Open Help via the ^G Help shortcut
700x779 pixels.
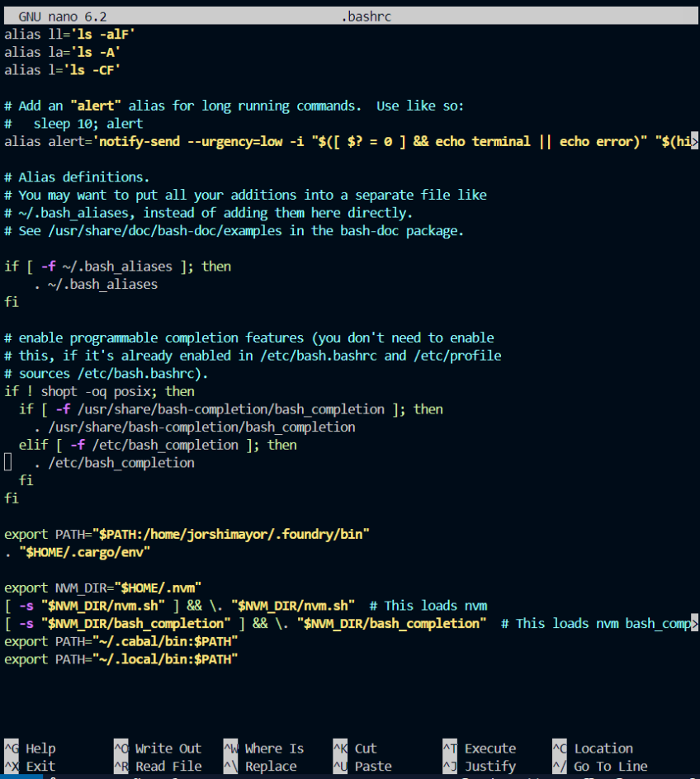pyautogui.click(x=40, y=748)
